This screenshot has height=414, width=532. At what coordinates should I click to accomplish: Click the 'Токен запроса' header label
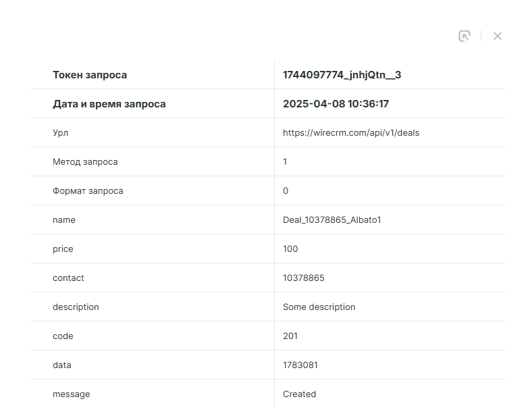pyautogui.click(x=90, y=75)
